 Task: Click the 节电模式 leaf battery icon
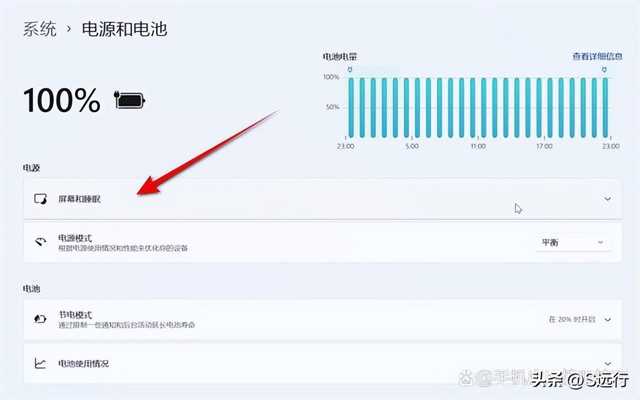point(40,319)
